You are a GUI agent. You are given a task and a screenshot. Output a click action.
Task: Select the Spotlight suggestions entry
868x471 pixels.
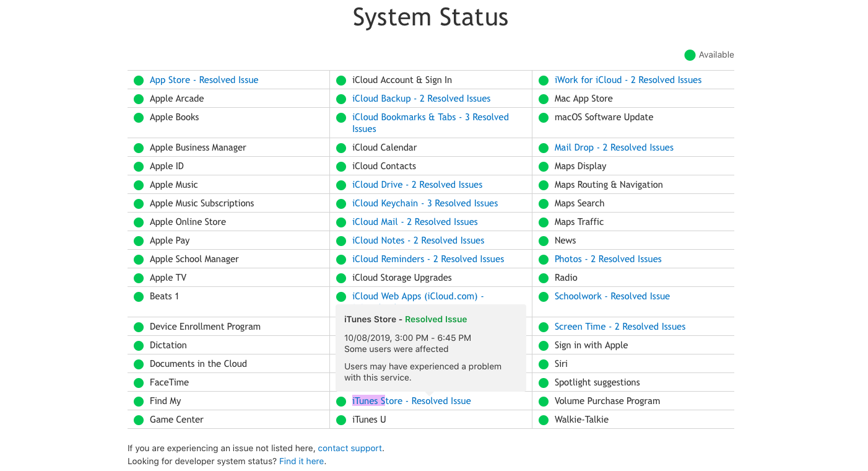pyautogui.click(x=597, y=382)
